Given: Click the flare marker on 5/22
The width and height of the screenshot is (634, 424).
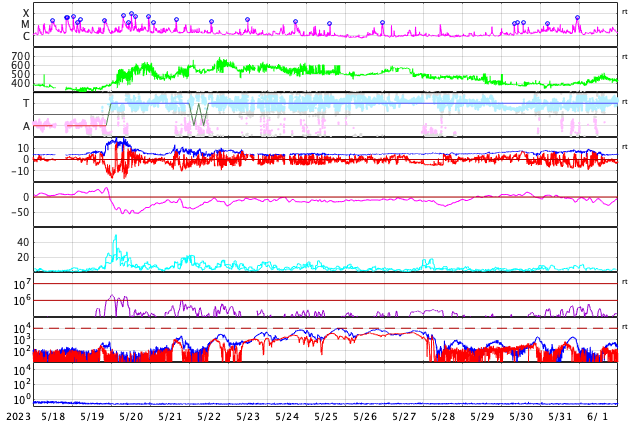Looking at the screenshot, I should (x=211, y=21).
